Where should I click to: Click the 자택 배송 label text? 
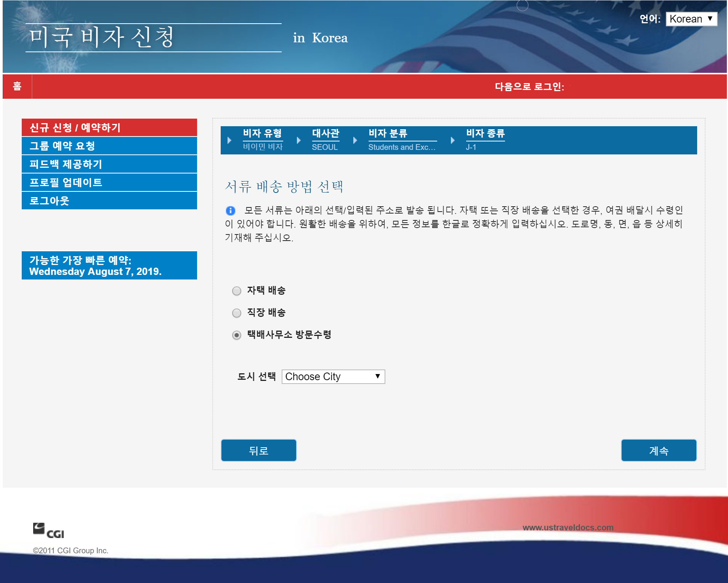coord(266,291)
